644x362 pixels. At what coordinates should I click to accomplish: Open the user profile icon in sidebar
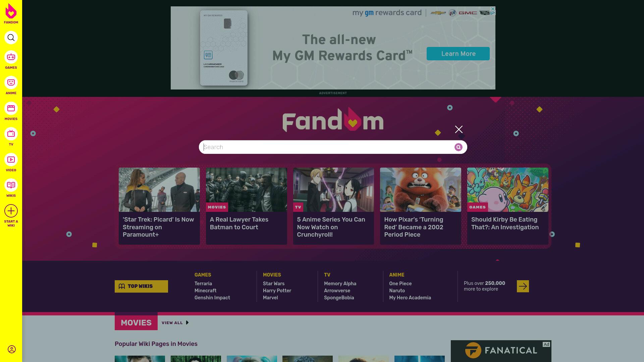tap(12, 349)
